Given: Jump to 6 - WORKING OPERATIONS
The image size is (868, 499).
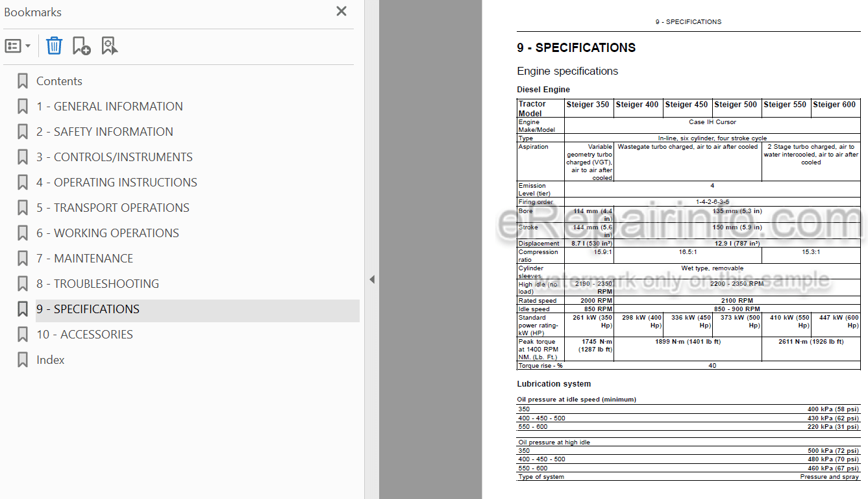Looking at the screenshot, I should click(x=108, y=233).
